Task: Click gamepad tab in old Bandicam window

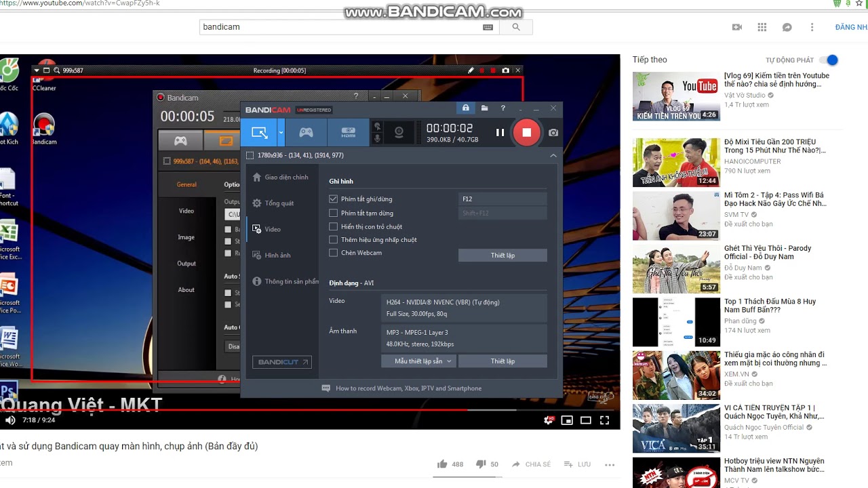Action: [180, 141]
